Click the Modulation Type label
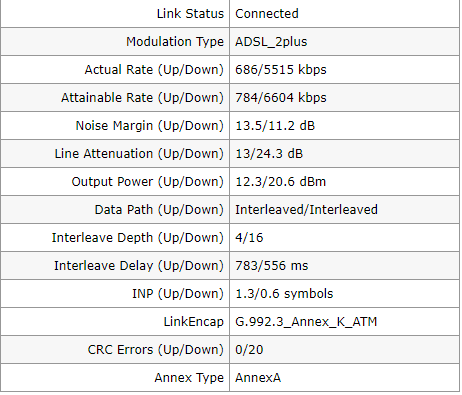Screen dimensions: 462x395 (x=175, y=42)
